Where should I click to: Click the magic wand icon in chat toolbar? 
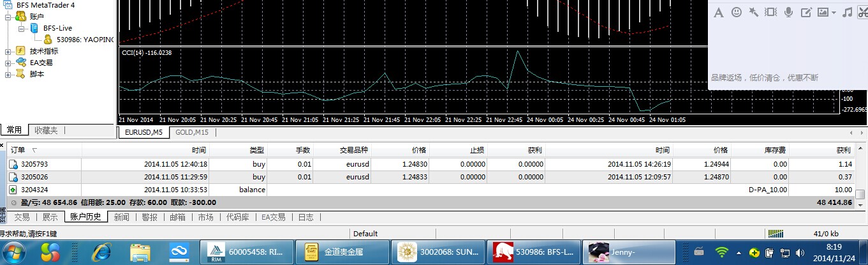pos(753,12)
